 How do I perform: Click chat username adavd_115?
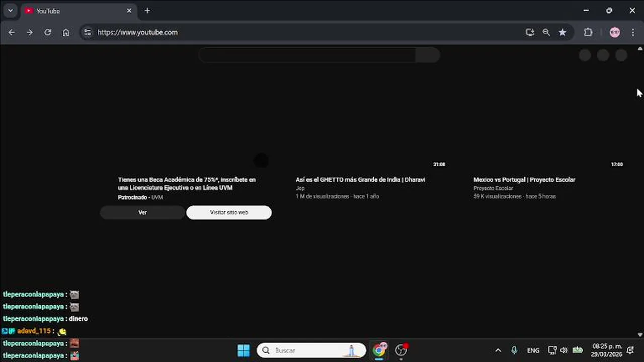[34, 331]
